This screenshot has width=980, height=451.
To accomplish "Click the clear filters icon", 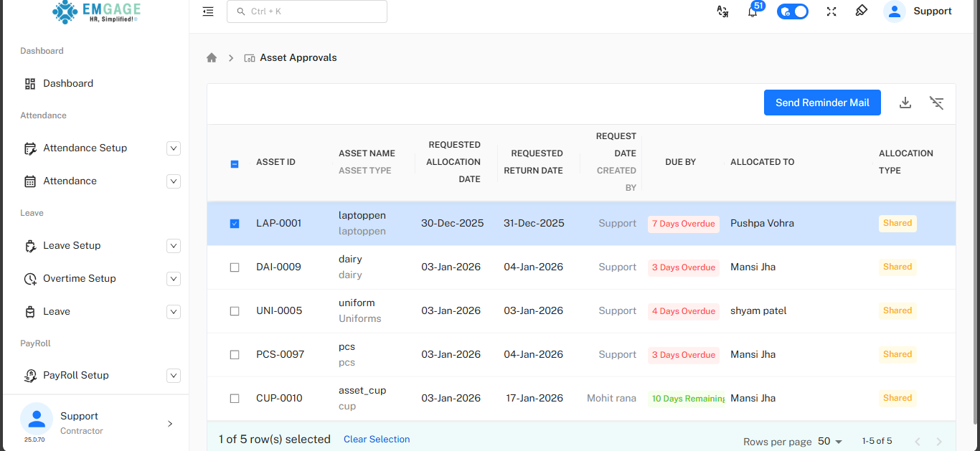I will 936,103.
